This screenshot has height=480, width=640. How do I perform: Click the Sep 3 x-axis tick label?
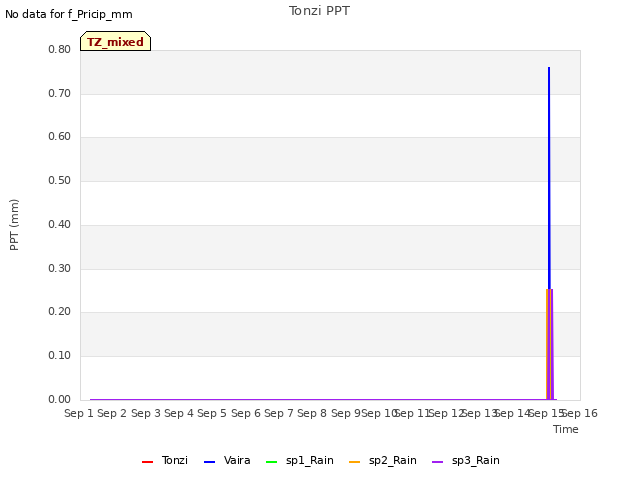pos(146,413)
